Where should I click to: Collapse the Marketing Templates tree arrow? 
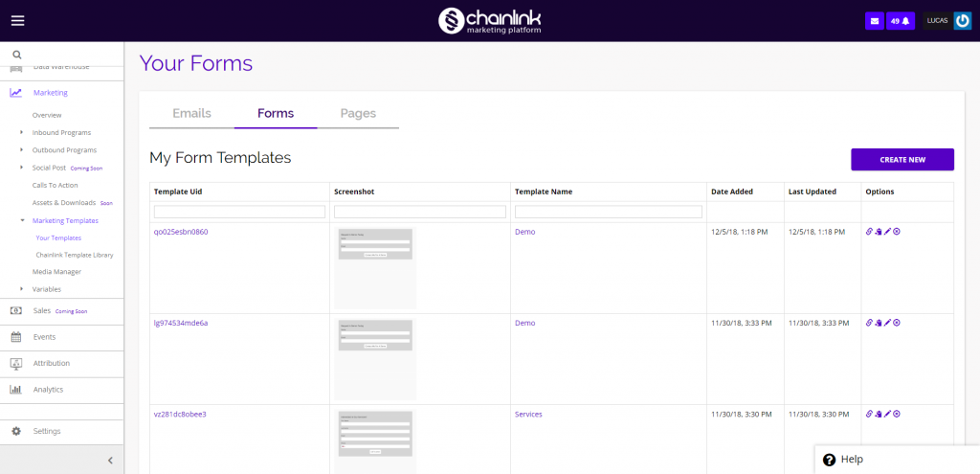22,221
